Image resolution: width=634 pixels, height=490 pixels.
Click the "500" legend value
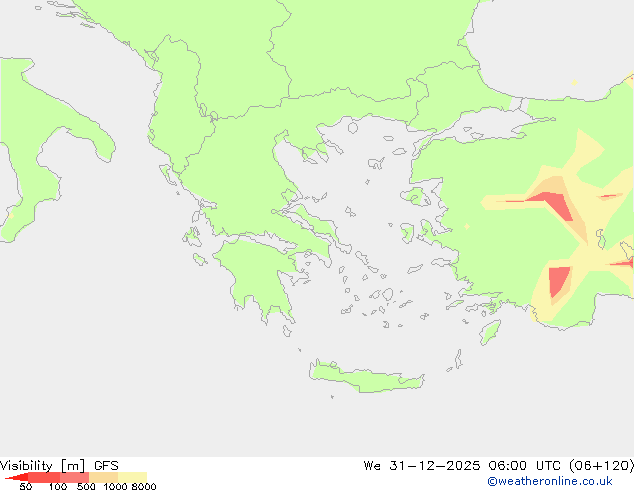point(86,486)
